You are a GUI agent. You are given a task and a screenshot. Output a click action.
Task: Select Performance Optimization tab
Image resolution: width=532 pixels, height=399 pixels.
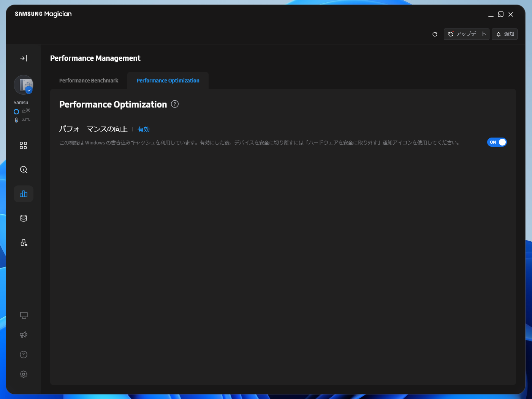(168, 81)
